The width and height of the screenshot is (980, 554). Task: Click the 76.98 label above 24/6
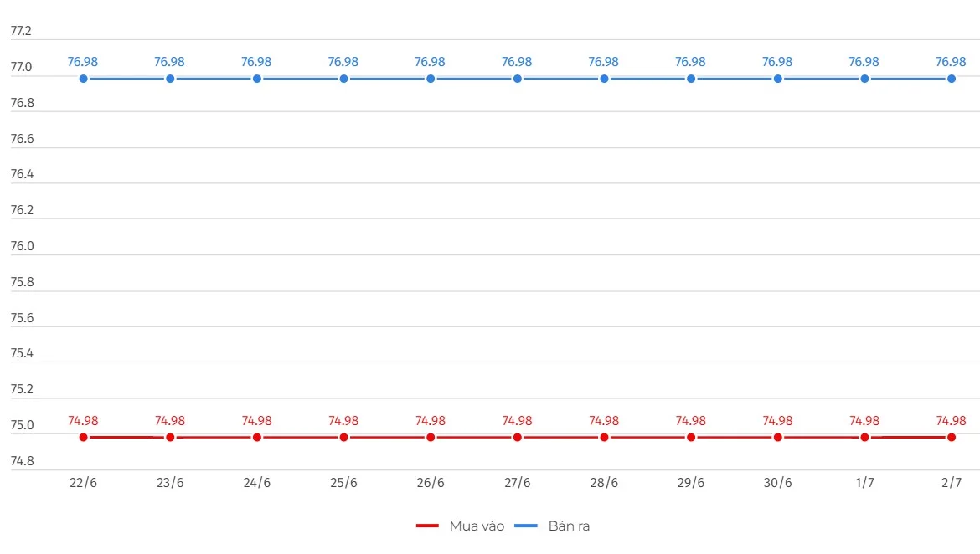click(256, 62)
